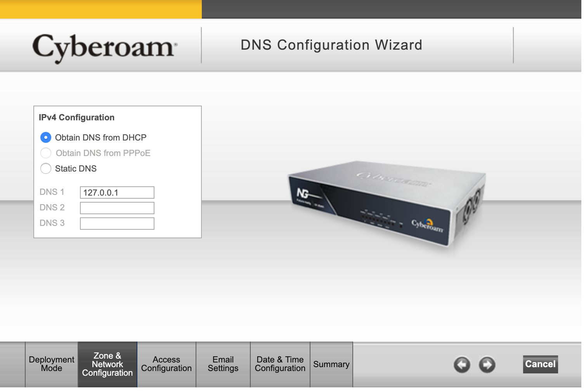Click the DNS Configuration Wizard title
This screenshot has width=586, height=392.
331,45
